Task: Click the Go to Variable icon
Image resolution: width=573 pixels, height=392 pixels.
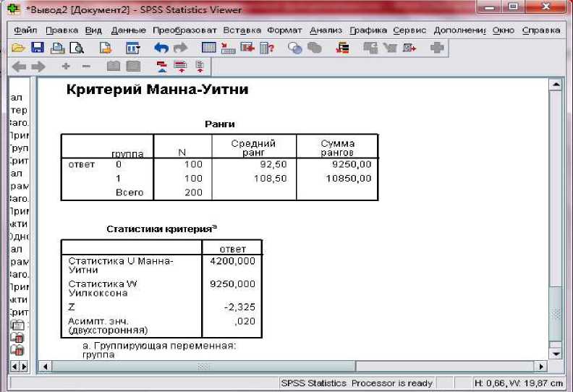Action: [x=247, y=48]
